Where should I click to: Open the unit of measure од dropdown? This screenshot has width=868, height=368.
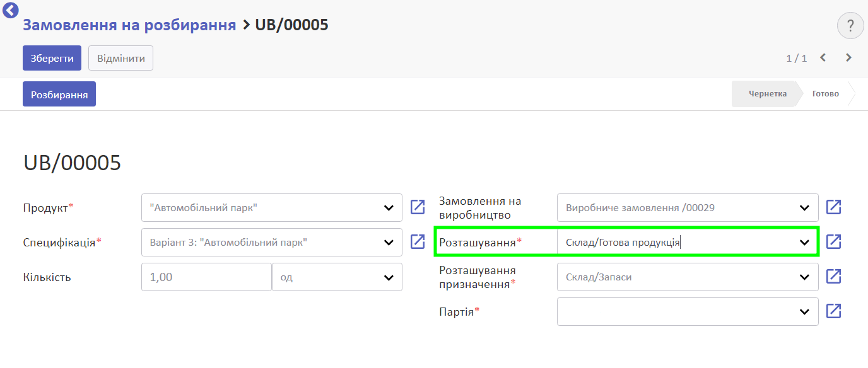337,277
